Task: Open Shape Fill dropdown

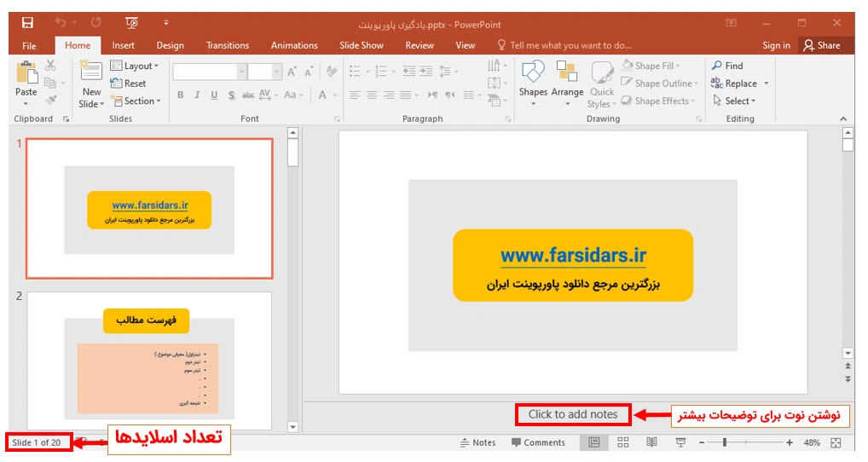Action: [651, 66]
